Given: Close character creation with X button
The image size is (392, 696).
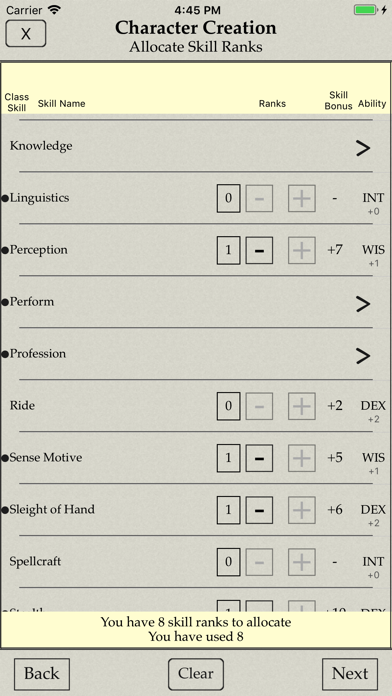Looking at the screenshot, I should (x=26, y=33).
